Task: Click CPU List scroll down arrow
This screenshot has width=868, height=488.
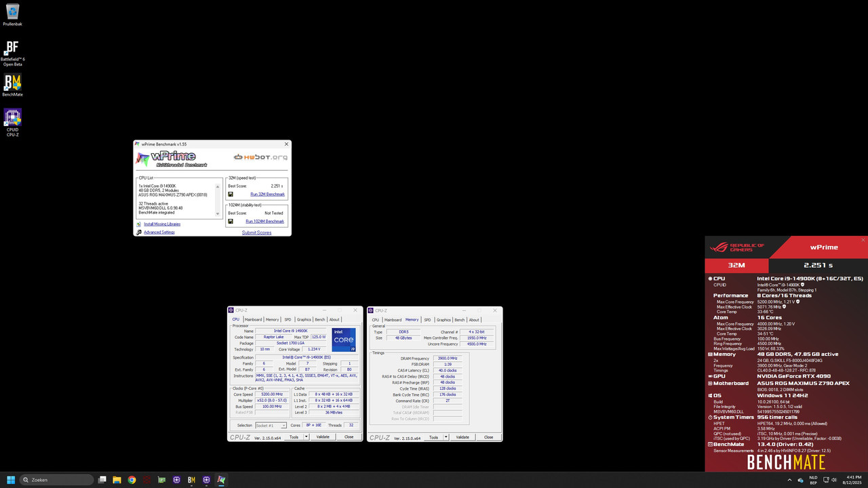Action: pyautogui.click(x=218, y=214)
